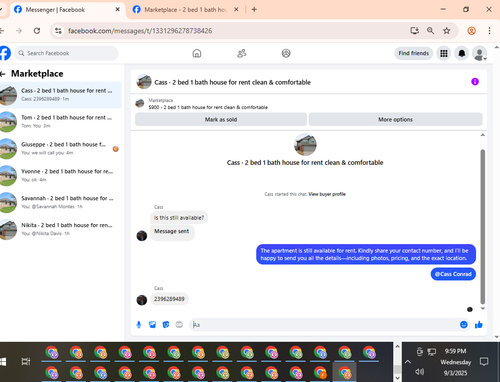Send a thumbs-up like

(x=479, y=325)
